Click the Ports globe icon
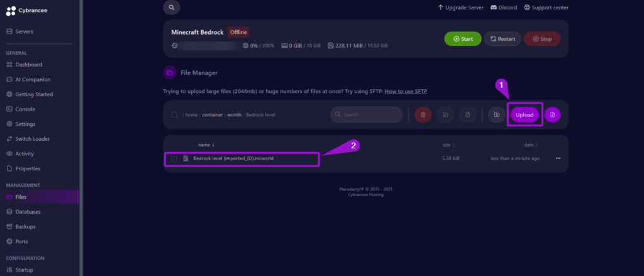 pyautogui.click(x=9, y=241)
